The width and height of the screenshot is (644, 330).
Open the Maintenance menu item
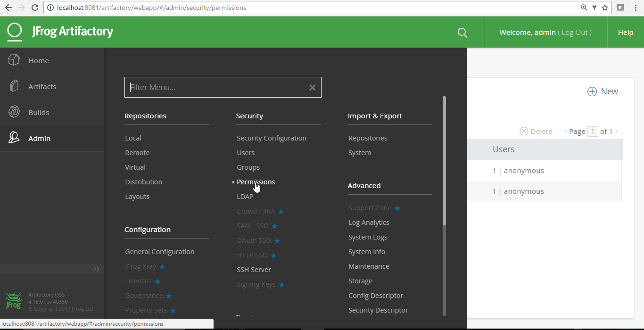tap(369, 266)
